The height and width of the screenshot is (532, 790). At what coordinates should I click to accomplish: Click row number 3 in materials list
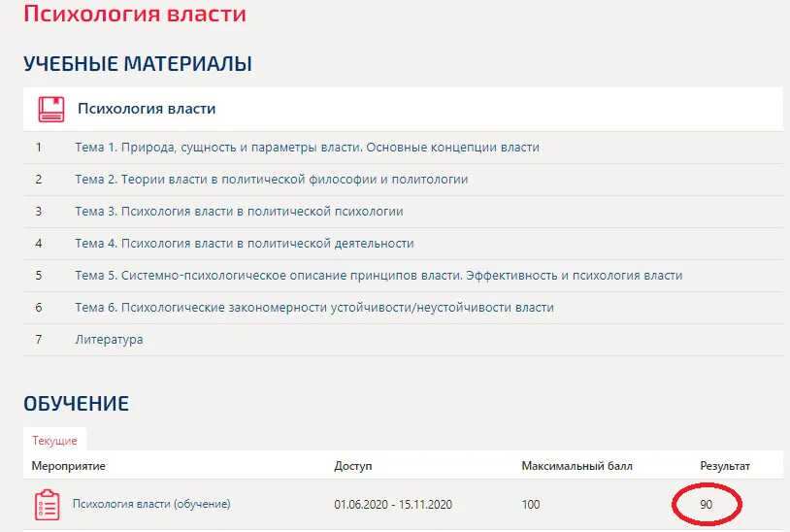(x=38, y=211)
